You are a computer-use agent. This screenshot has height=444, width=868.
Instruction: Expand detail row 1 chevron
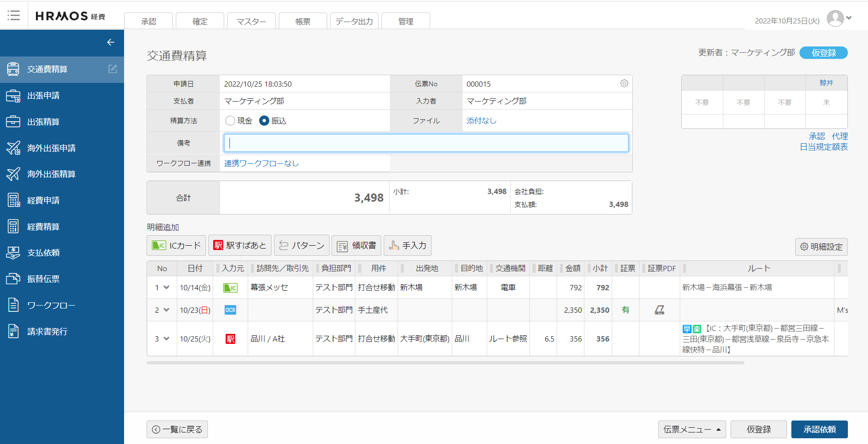pyautogui.click(x=165, y=287)
